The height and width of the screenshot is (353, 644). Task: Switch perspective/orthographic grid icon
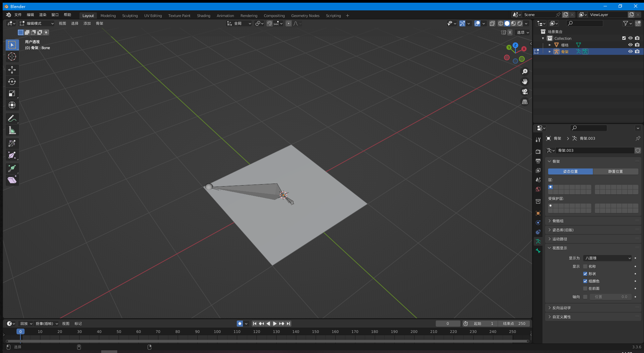[525, 102]
